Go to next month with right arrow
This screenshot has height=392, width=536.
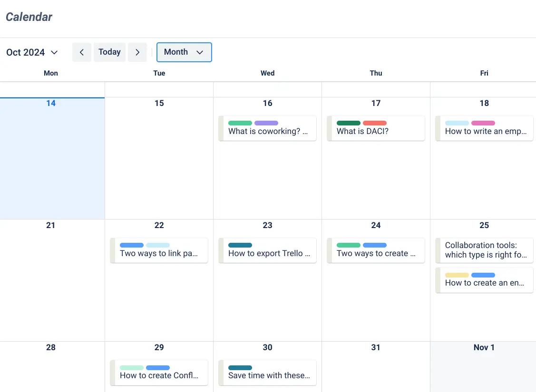137,52
